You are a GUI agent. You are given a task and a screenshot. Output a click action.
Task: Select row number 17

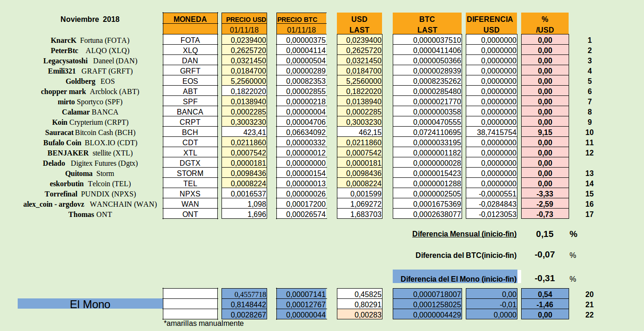coord(590,214)
